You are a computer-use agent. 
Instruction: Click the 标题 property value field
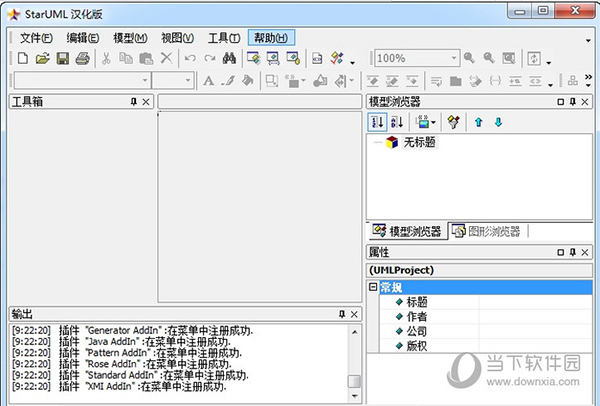pos(535,302)
